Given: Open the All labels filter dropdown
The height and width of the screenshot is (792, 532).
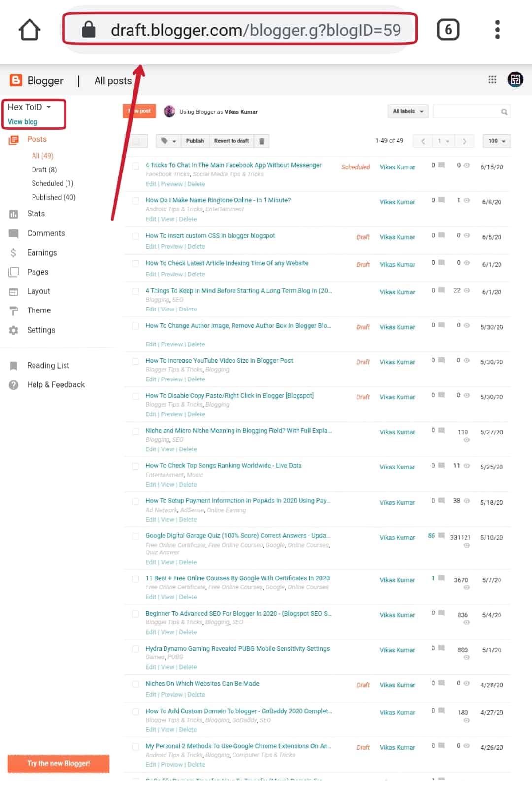Looking at the screenshot, I should pyautogui.click(x=408, y=111).
